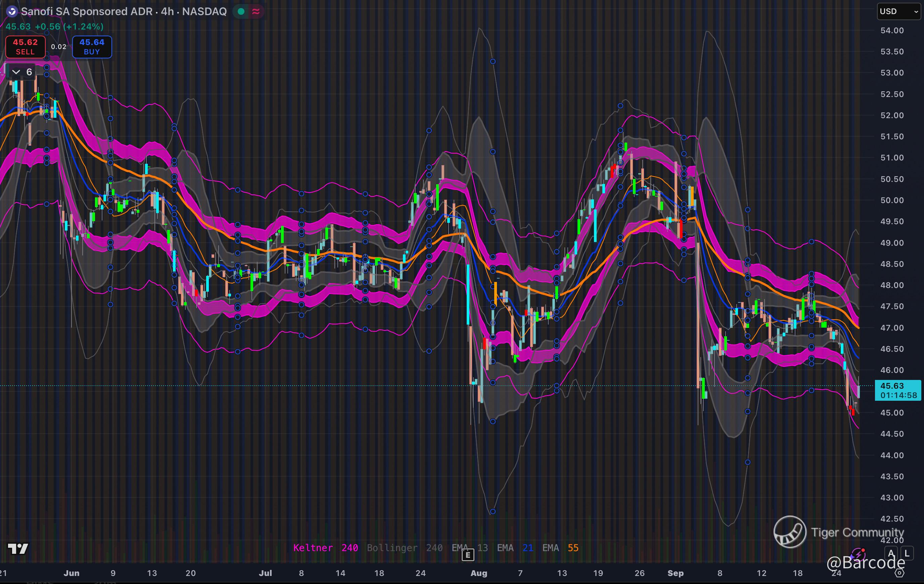The image size is (924, 584).
Task: Click the green market open status dot
Action: coord(241,11)
